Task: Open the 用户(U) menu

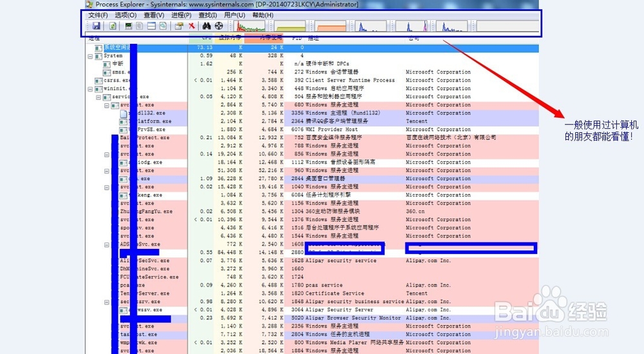Action: coord(234,15)
